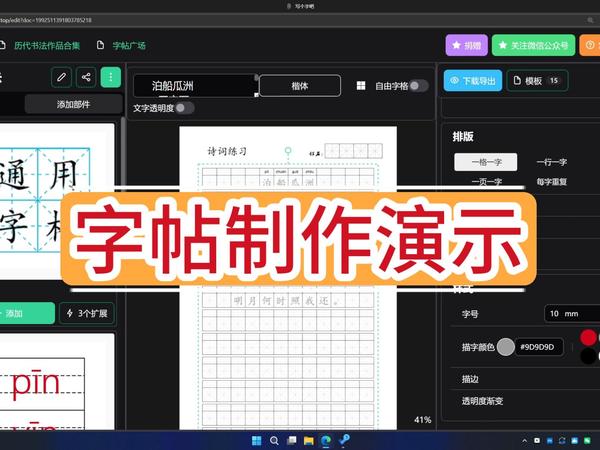Click the 诗词练习 title on the page
The image size is (600, 450).
coord(227,152)
